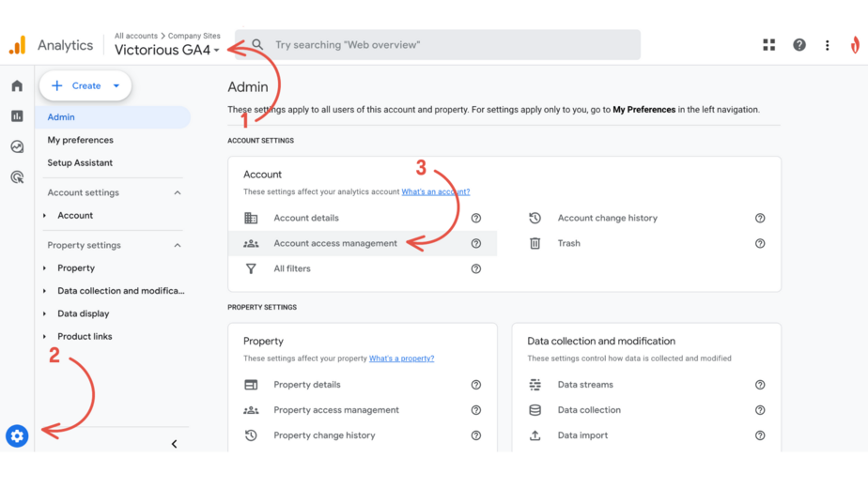The height and width of the screenshot is (488, 868).
Task: Click the help icon beside Account details
Action: tap(476, 219)
